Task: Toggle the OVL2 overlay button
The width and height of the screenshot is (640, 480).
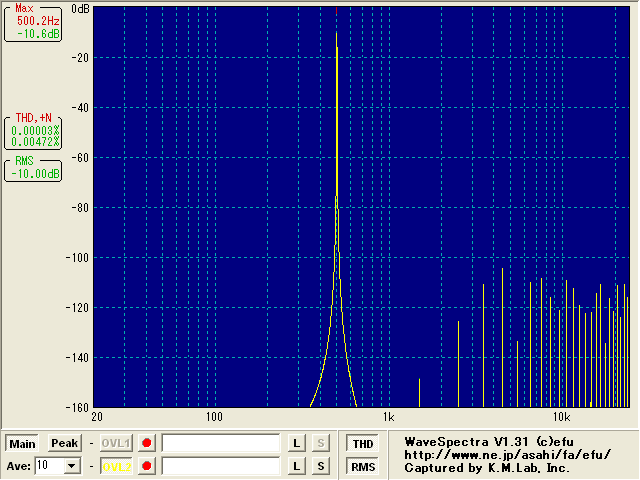Action: [x=116, y=467]
